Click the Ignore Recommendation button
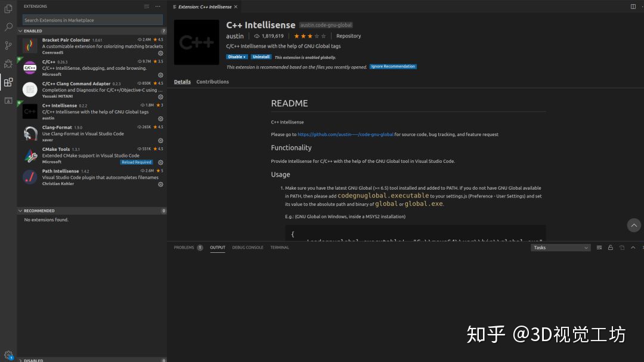The width and height of the screenshot is (644, 362). pos(393,67)
